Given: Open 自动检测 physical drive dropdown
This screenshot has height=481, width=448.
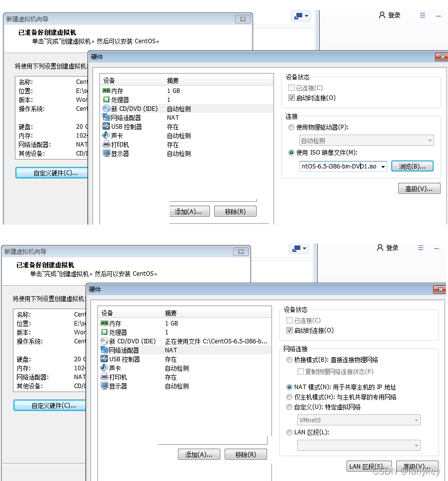Looking at the screenshot, I should pyautogui.click(x=366, y=141).
